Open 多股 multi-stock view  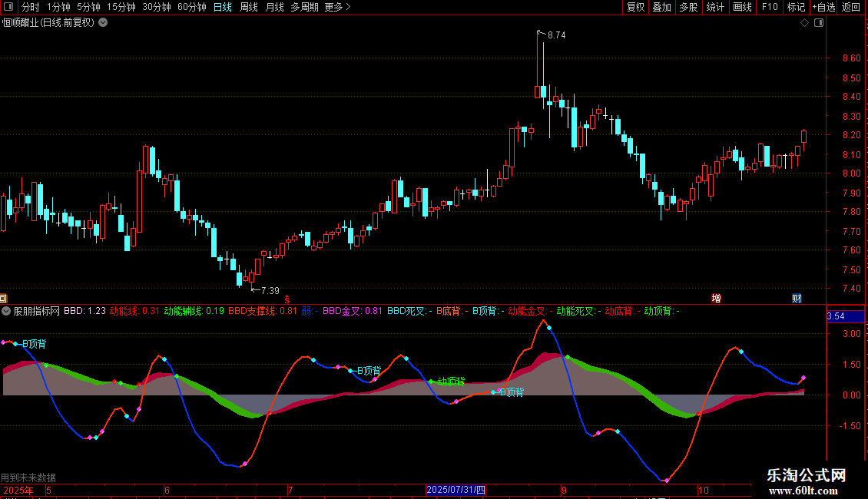[x=688, y=7]
